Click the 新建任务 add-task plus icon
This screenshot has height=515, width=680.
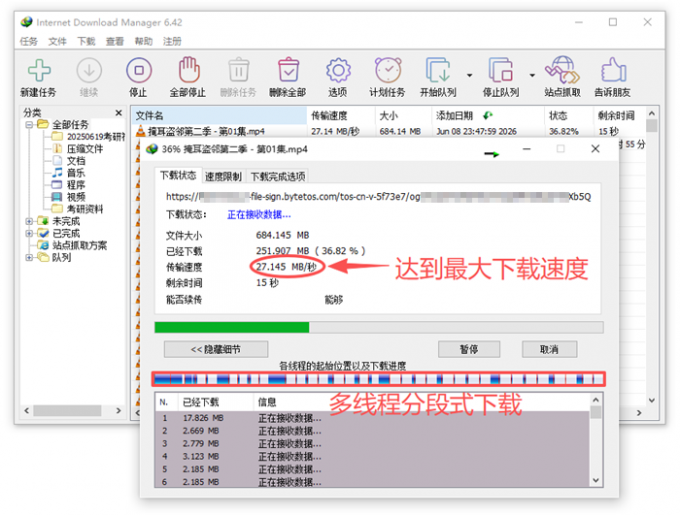point(39,70)
